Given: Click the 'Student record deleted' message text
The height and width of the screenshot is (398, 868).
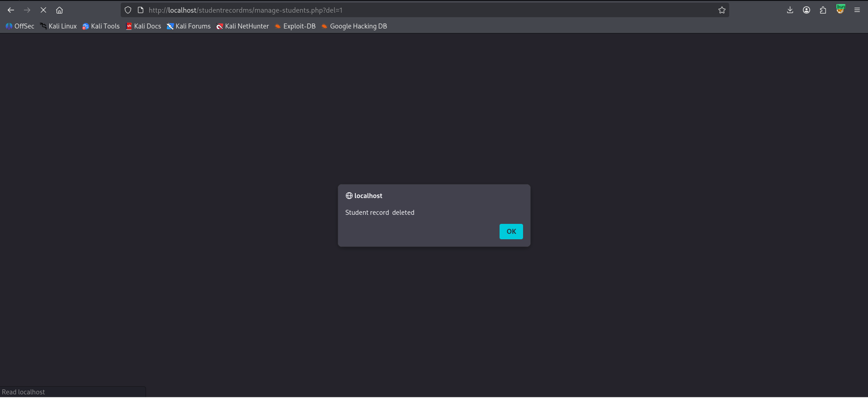Looking at the screenshot, I should (380, 213).
